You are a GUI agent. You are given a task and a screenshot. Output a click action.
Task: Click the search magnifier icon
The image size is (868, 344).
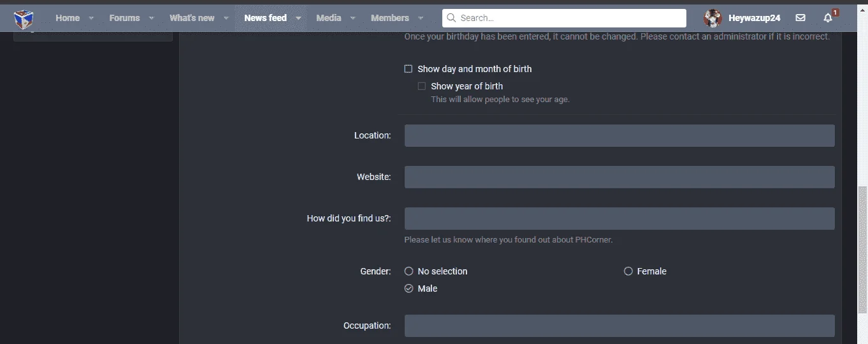[451, 18]
